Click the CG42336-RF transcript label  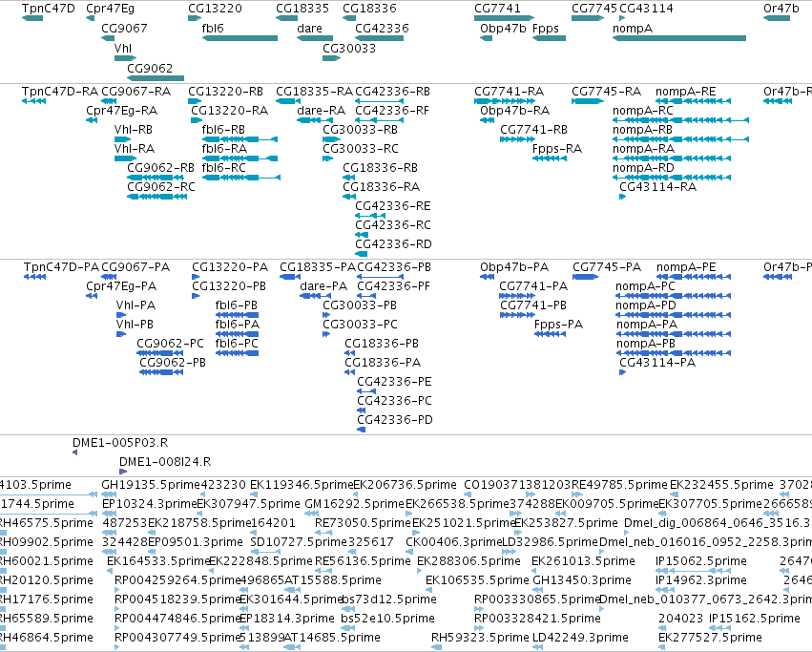392,111
